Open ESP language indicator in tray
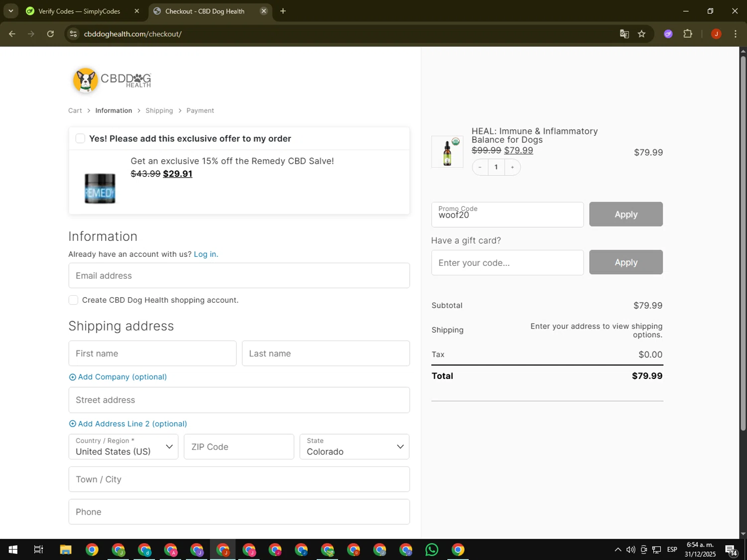 pos(672,550)
